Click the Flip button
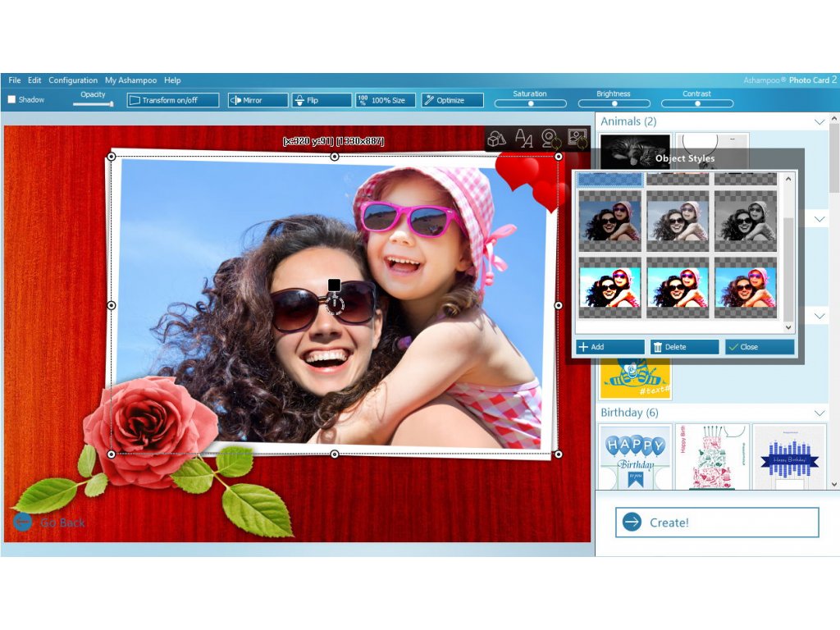This screenshot has width=840, height=630. (x=322, y=100)
